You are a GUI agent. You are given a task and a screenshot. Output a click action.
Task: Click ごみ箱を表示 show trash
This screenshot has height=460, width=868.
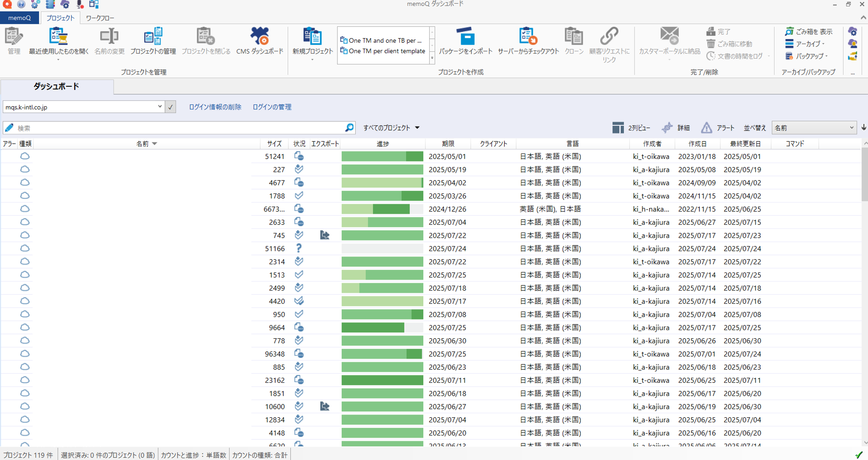point(809,32)
